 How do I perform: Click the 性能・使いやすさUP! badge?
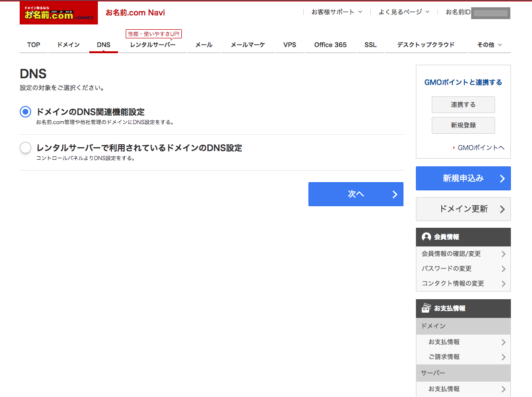pyautogui.click(x=154, y=34)
